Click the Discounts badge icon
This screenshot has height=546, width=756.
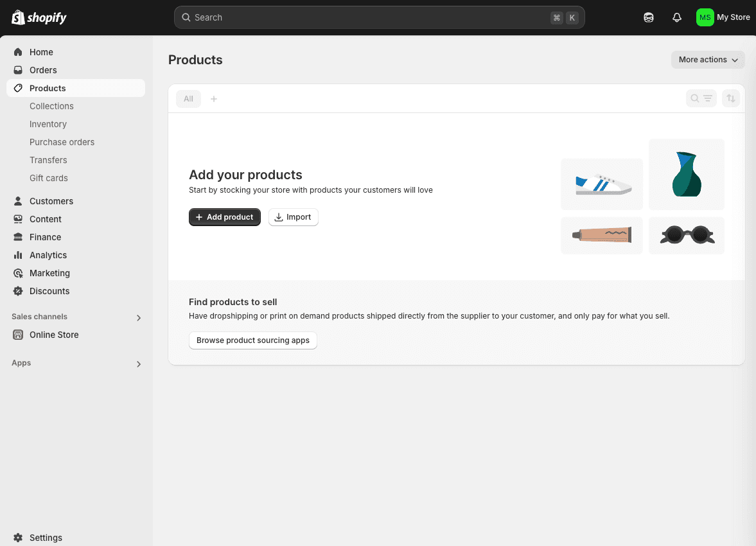pos(18,291)
